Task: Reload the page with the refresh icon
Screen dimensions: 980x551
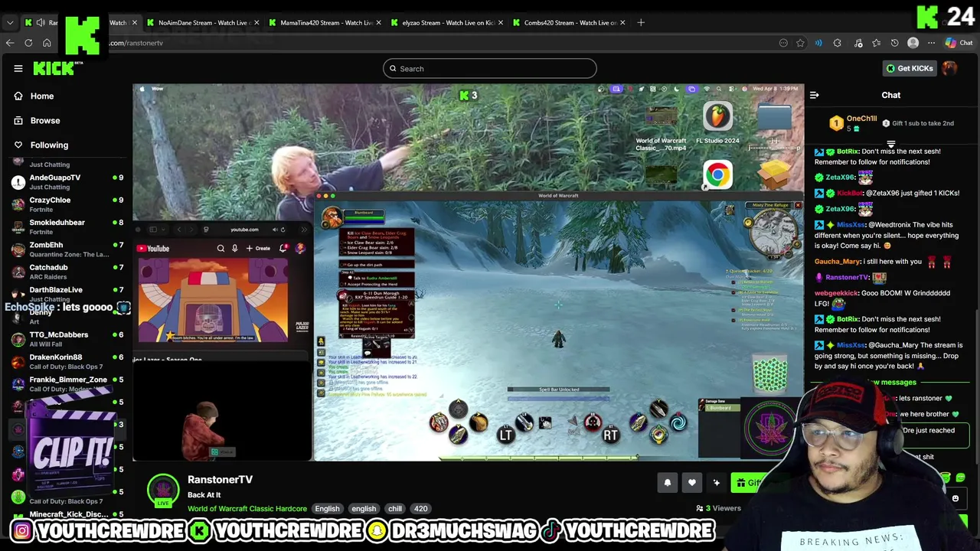Action: (28, 43)
